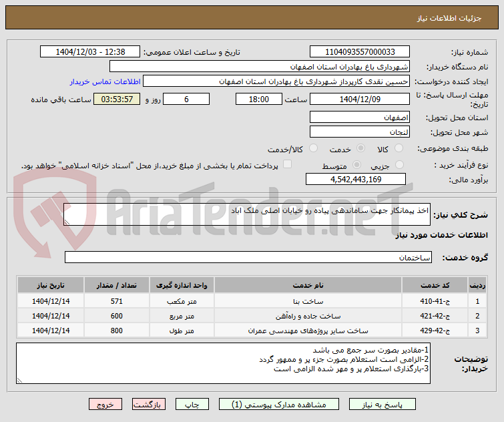Click the remaining days field showing 6
Image resolution: width=504 pixels, height=422 pixels.
pos(186,99)
